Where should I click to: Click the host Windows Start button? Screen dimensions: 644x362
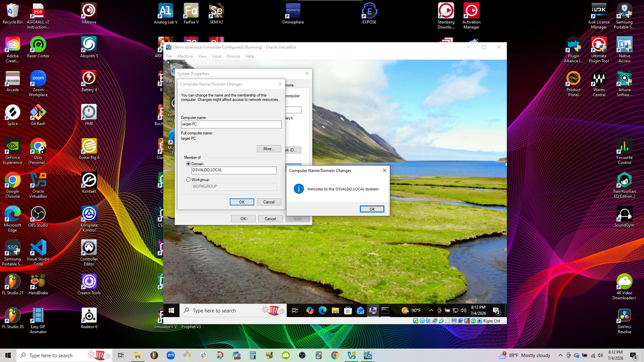pos(8,355)
